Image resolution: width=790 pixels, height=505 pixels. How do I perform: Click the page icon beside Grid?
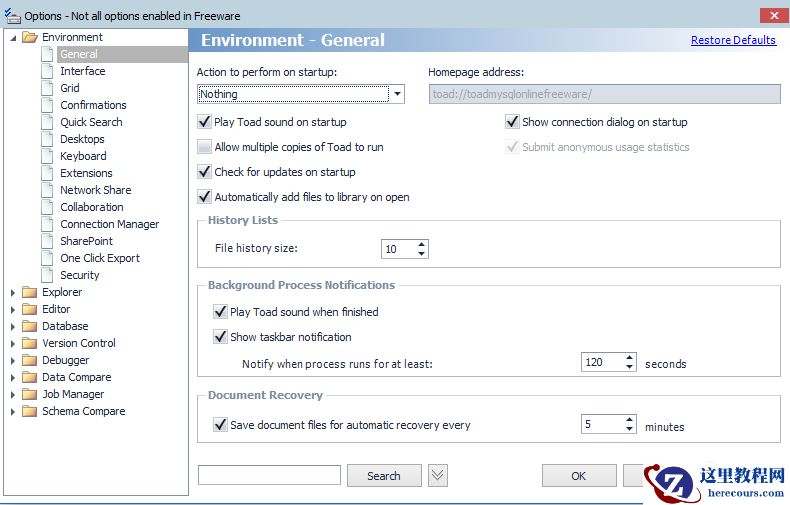(47, 88)
